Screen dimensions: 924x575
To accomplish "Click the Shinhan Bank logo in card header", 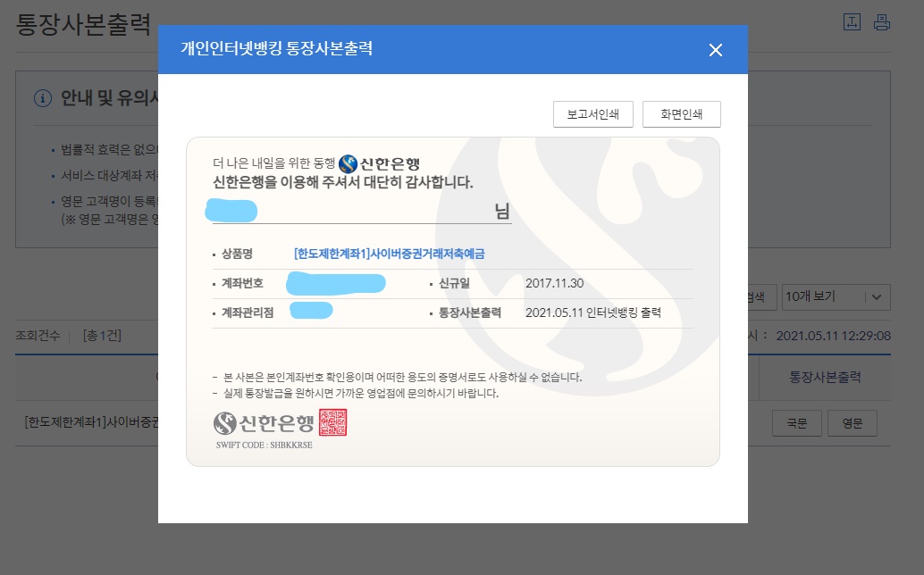I will coord(380,163).
